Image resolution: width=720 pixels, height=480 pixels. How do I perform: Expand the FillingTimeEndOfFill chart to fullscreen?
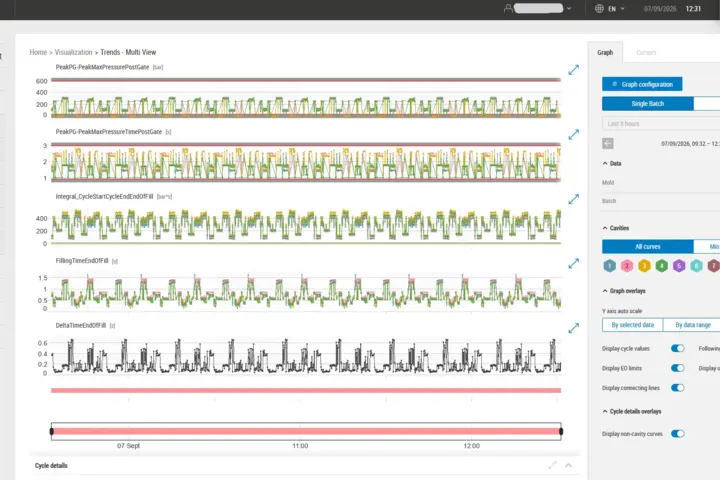(x=574, y=263)
